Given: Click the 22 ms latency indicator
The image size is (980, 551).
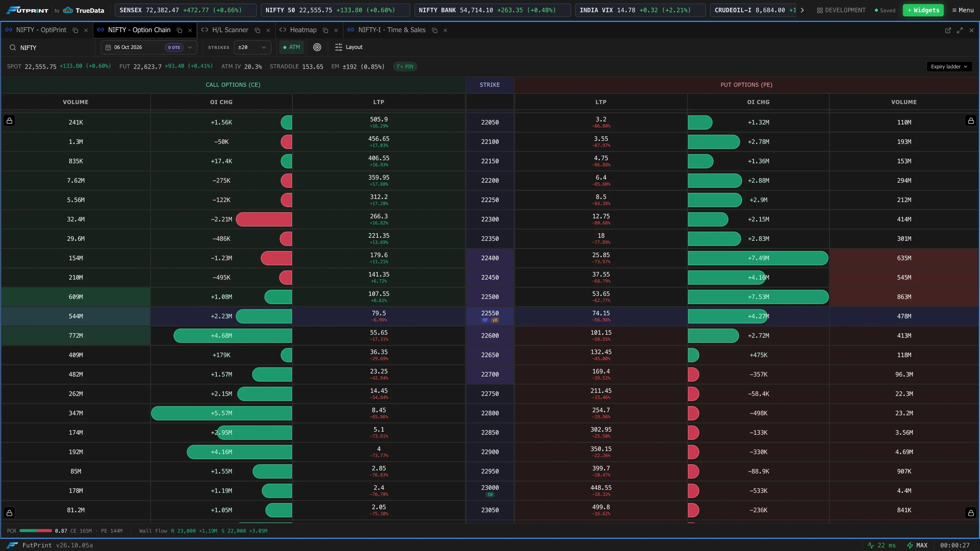Looking at the screenshot, I should (881, 545).
